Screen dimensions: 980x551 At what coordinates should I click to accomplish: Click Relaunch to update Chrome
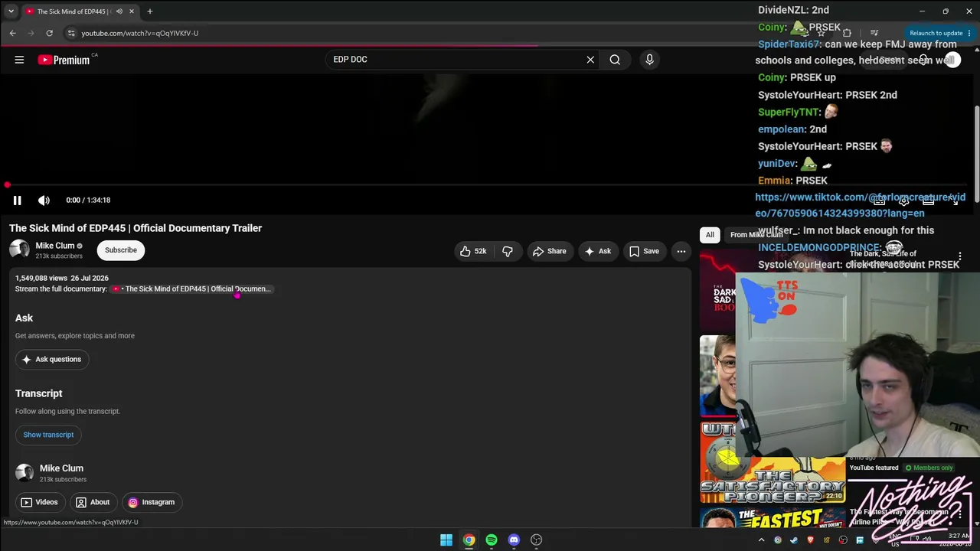[x=941, y=33]
